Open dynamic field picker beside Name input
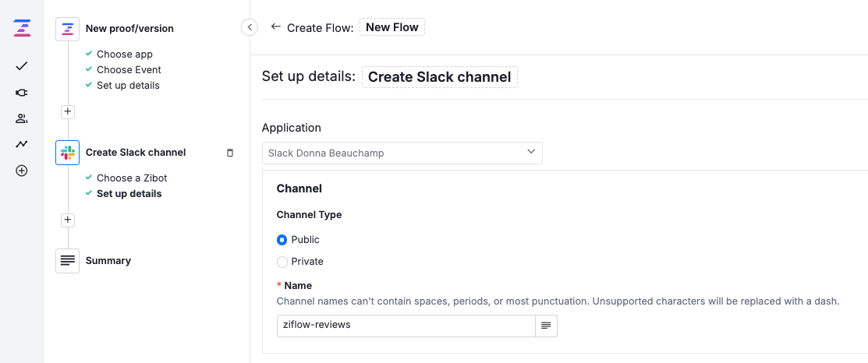 tap(546, 326)
